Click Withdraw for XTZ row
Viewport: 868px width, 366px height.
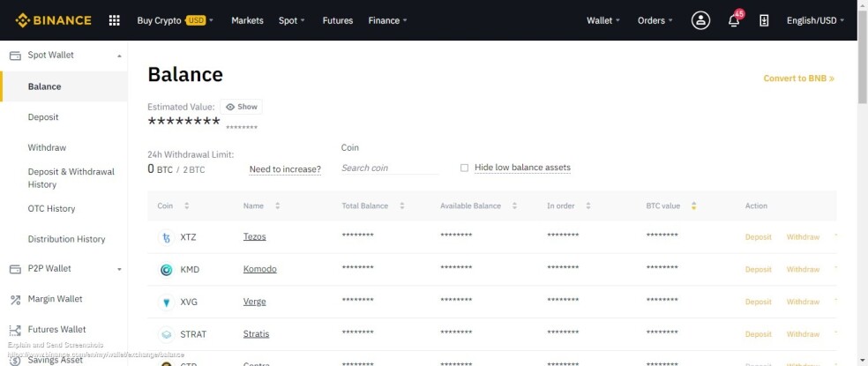[x=803, y=237]
